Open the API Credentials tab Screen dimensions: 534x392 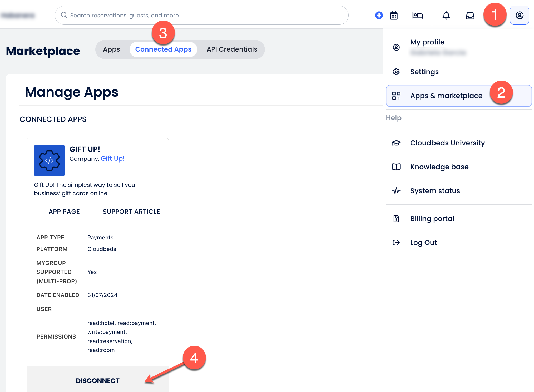click(232, 49)
